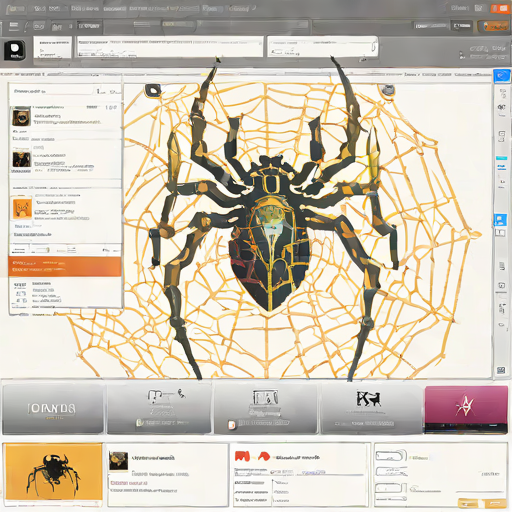
Task: Click the red logo in third bottom card
Action: point(252,456)
